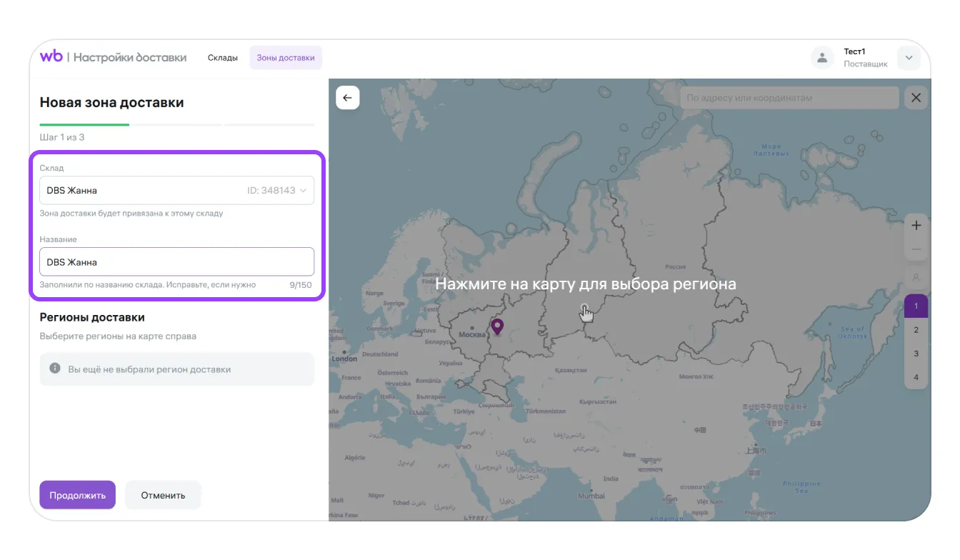Screen dimensions: 960x560
Task: Click the user avatar icon
Action: point(822,58)
